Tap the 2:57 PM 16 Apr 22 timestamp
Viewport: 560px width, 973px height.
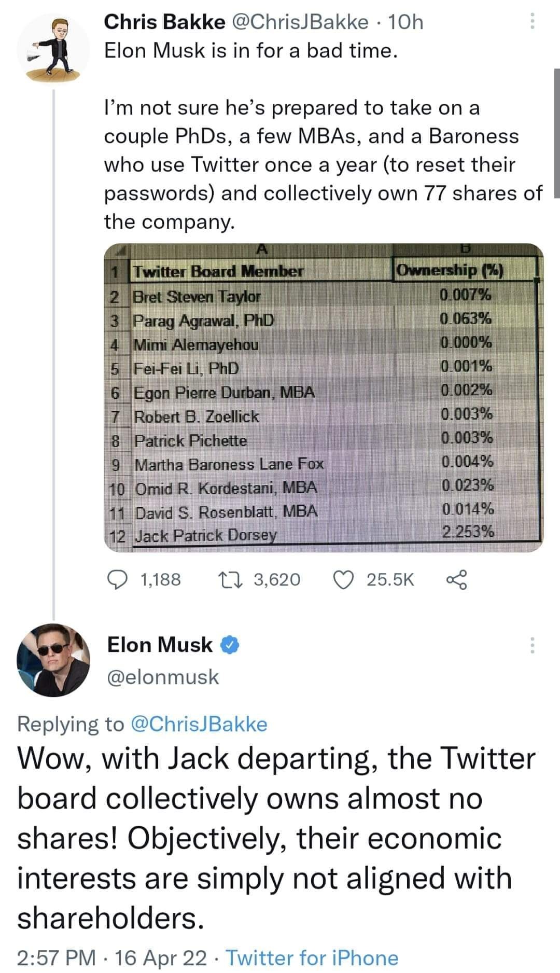[112, 957]
